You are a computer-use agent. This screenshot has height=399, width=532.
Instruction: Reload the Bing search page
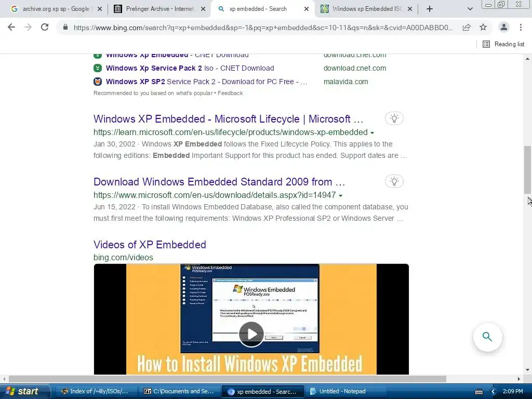[45, 27]
